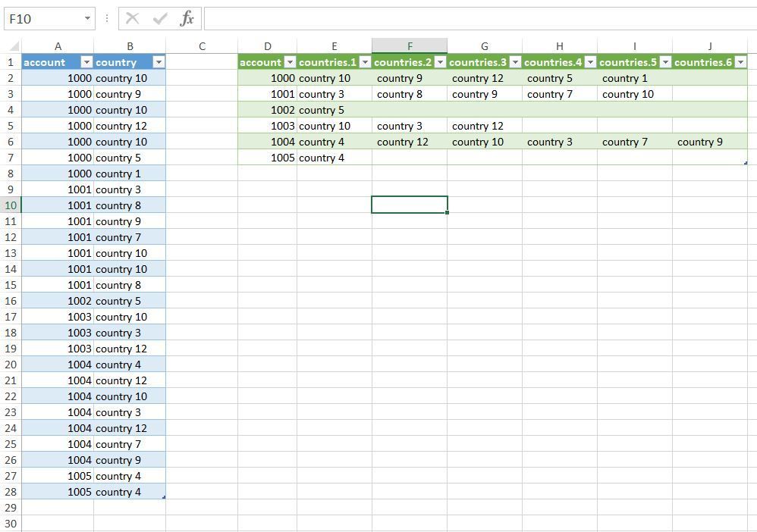Image resolution: width=757 pixels, height=532 pixels.
Task: Click cell F2 containing country 9
Action: [410, 78]
